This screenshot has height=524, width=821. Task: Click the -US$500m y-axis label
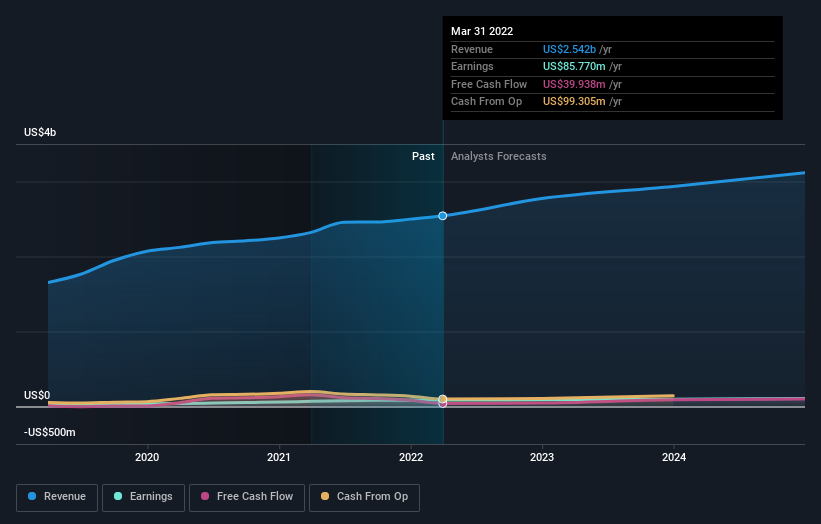click(x=50, y=432)
